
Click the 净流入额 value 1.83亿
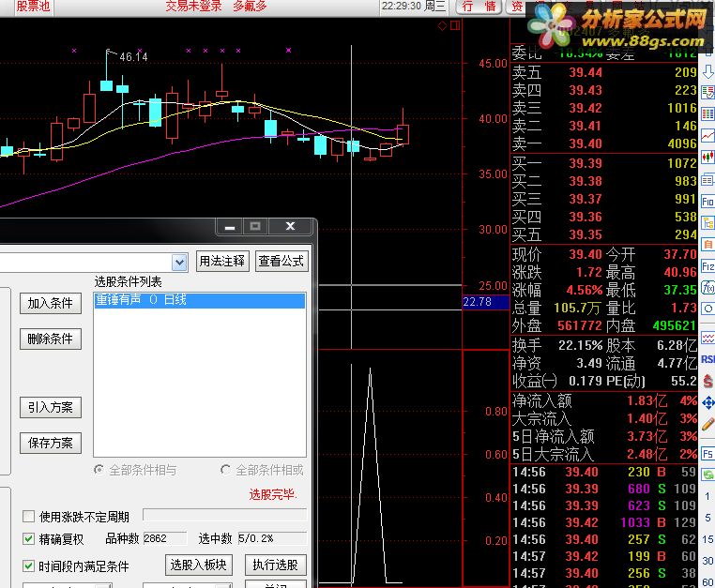point(647,401)
